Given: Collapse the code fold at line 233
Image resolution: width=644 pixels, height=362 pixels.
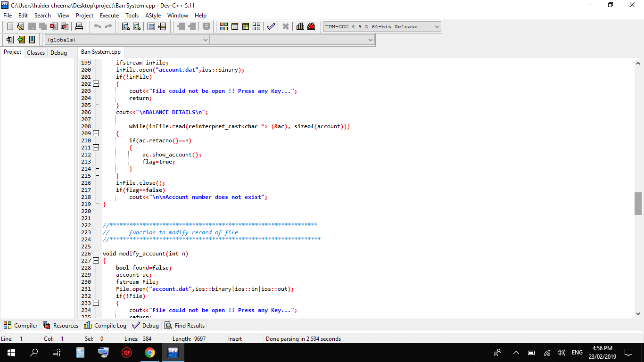Looking at the screenshot, I should [x=96, y=303].
